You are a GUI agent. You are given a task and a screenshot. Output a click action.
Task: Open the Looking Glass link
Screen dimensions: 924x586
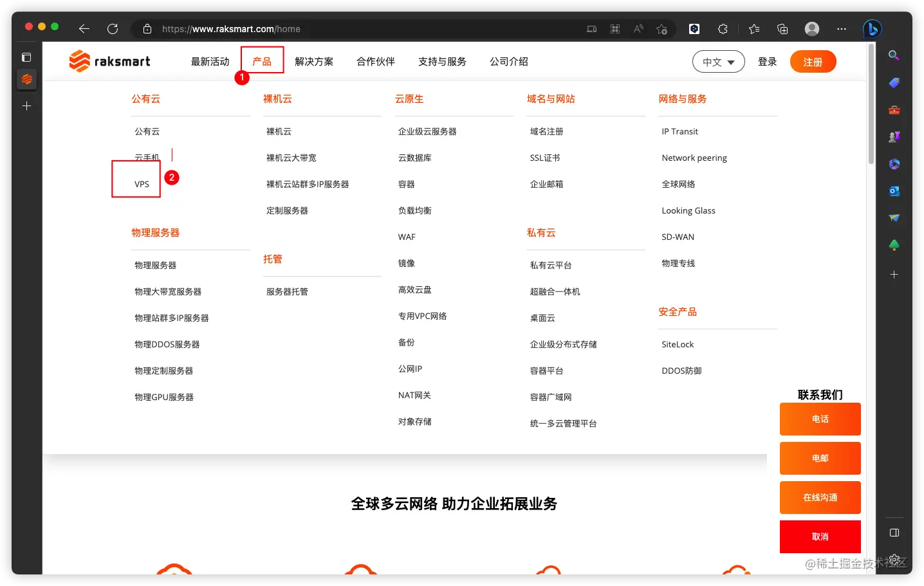(x=688, y=210)
